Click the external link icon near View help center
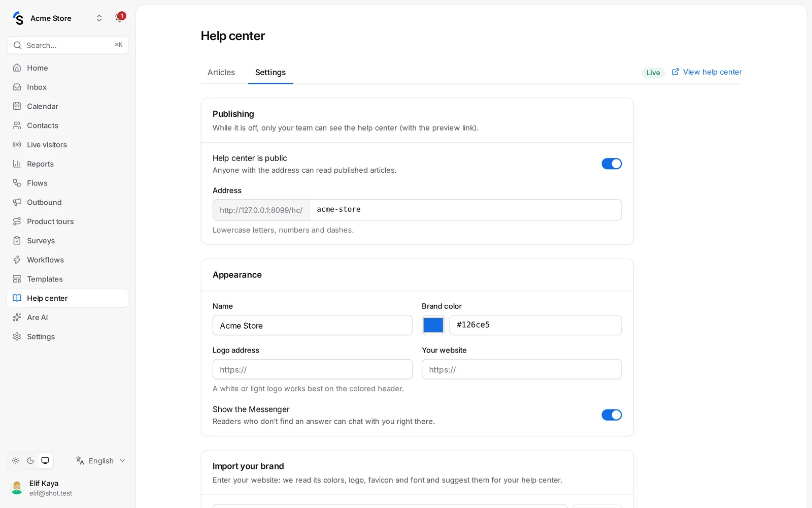The width and height of the screenshot is (812, 508). point(675,72)
